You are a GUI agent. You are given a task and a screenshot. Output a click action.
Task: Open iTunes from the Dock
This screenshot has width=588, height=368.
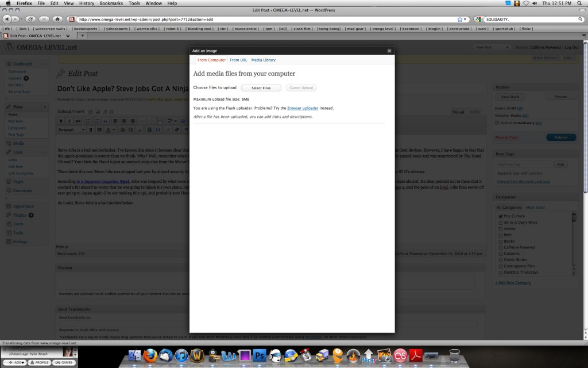click(181, 355)
